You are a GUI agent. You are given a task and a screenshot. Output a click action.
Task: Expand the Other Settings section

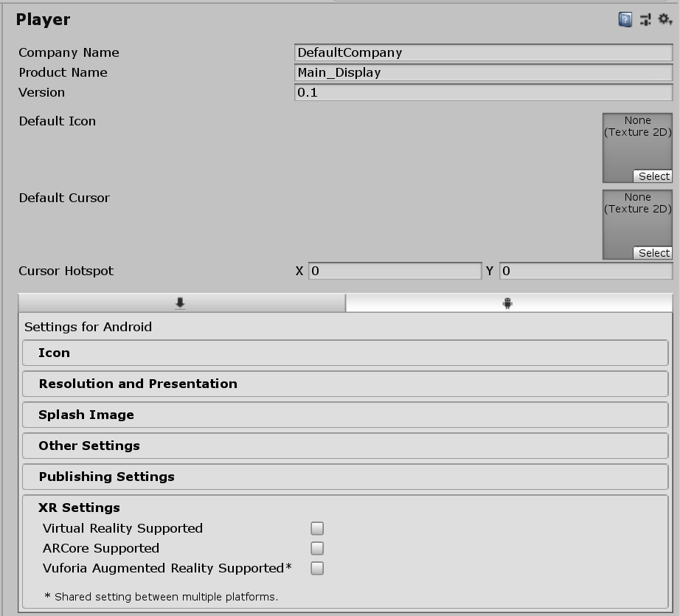click(x=345, y=446)
